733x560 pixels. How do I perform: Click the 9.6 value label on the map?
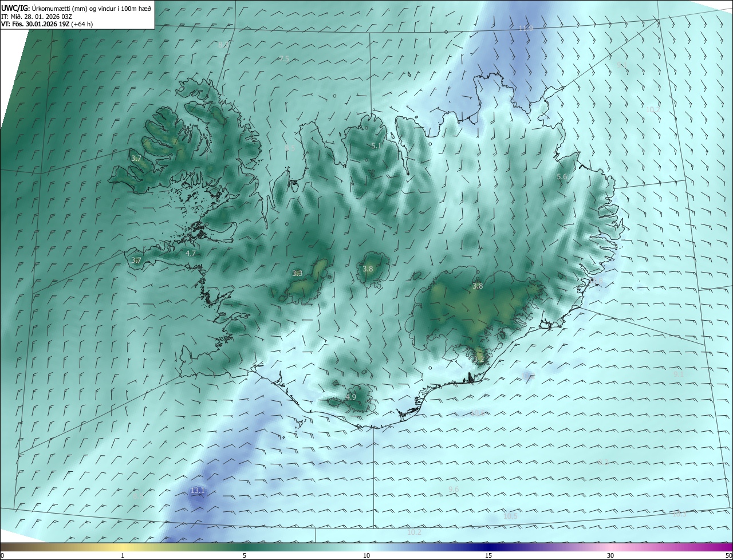pos(454,489)
